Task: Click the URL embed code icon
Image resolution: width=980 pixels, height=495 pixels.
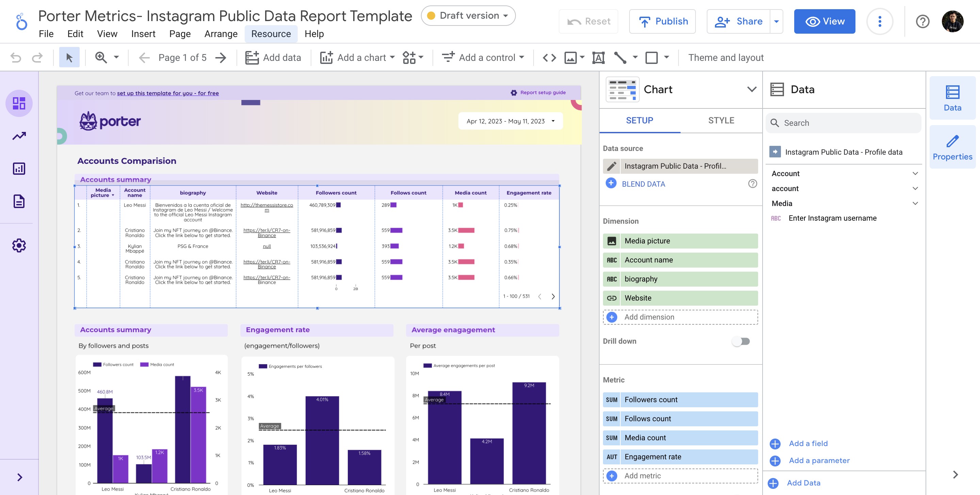Action: (x=549, y=57)
